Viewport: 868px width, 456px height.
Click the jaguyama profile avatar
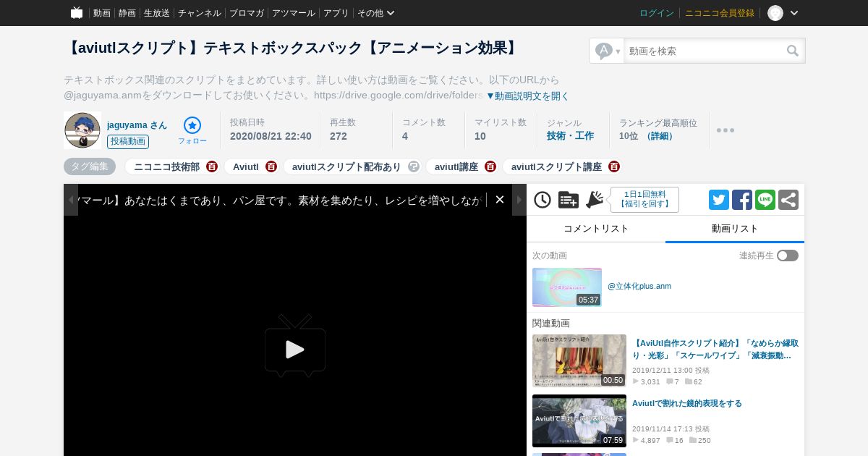(x=82, y=130)
